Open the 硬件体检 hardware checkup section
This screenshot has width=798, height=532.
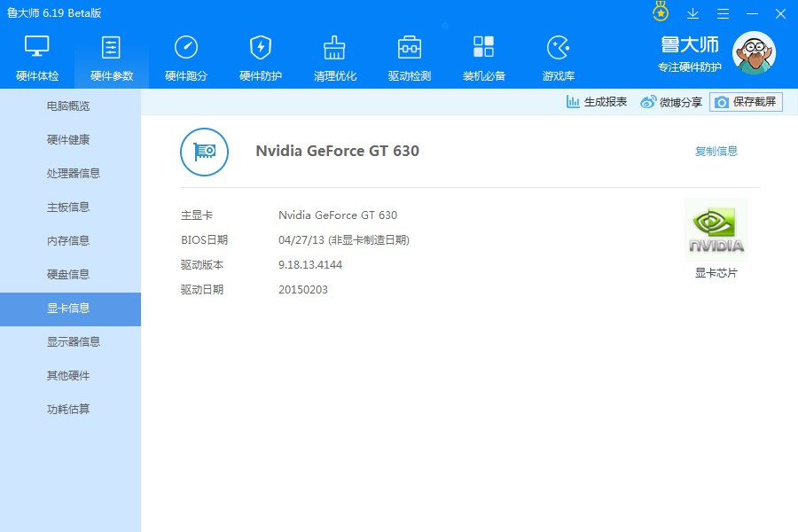coord(37,59)
